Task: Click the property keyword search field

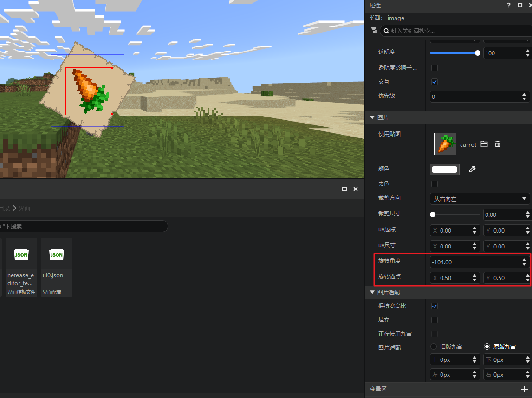Action: coord(456,31)
